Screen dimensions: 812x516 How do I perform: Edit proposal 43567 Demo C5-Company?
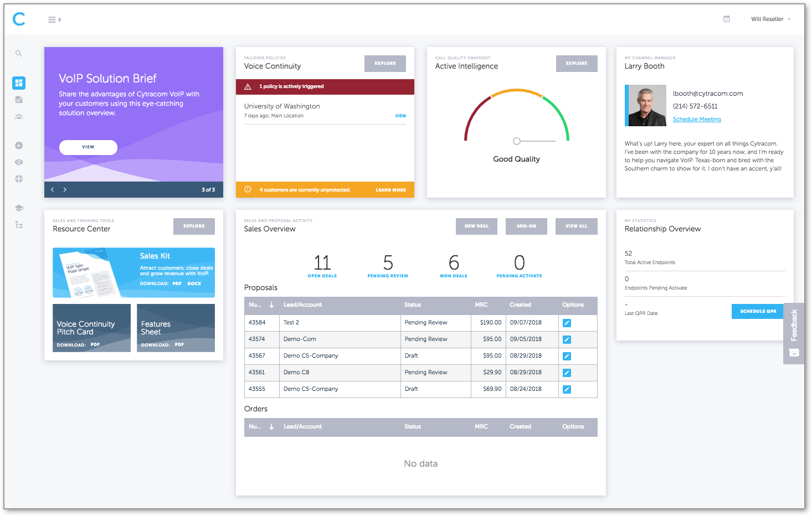[567, 357]
